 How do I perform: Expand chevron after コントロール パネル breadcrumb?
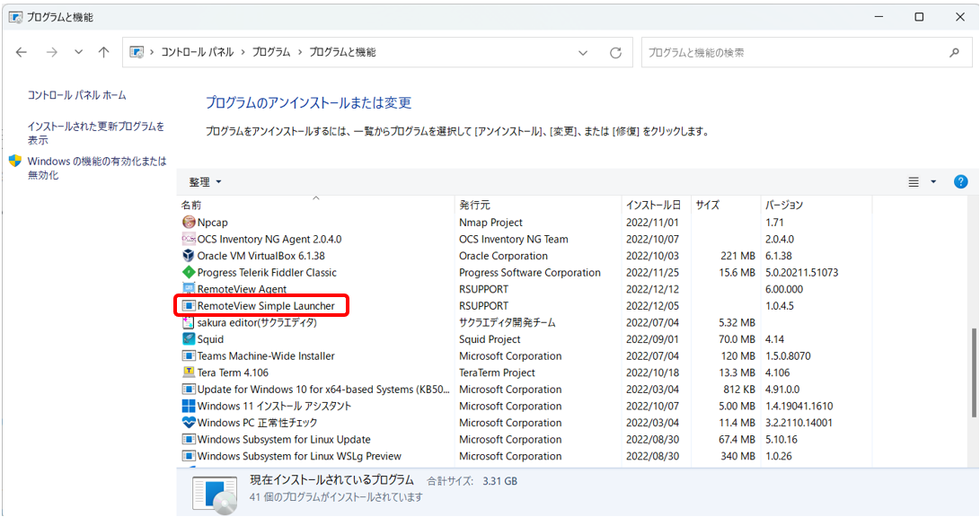point(243,52)
